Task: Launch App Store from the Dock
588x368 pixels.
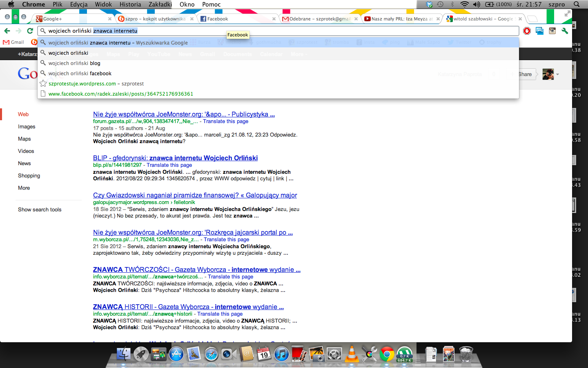Action: click(176, 354)
